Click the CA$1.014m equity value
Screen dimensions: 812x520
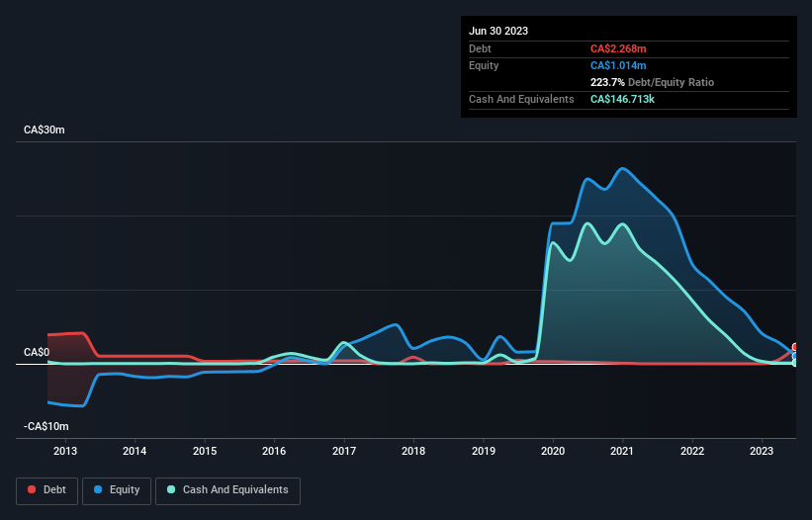click(618, 65)
